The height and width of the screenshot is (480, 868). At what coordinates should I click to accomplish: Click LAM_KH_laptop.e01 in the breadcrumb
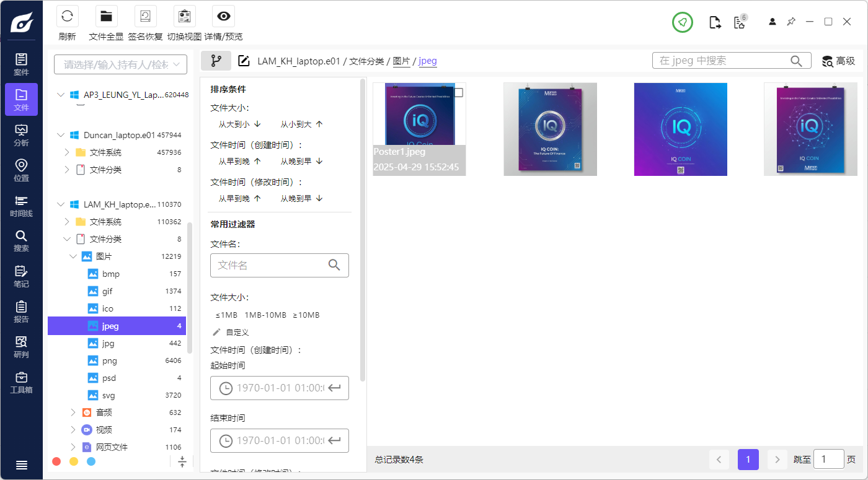tap(299, 61)
